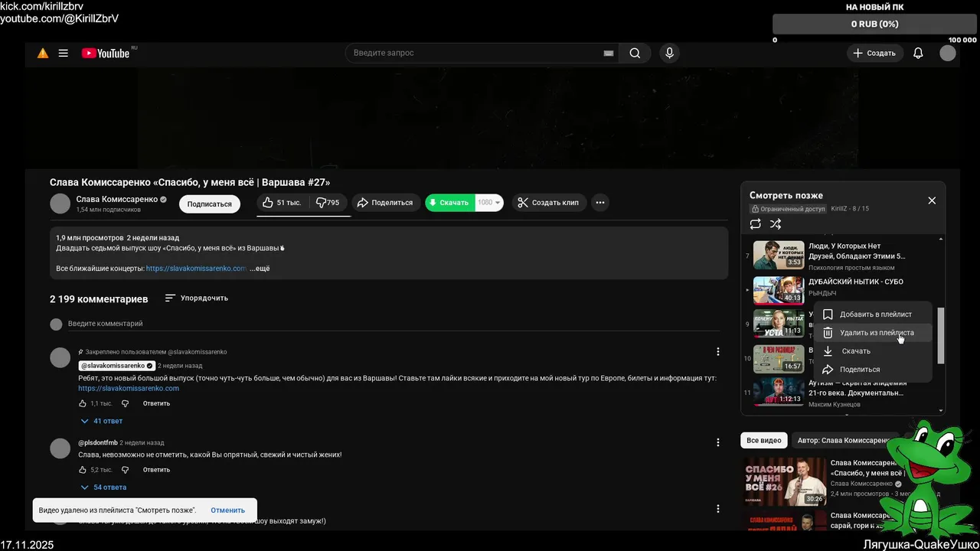Open quality dropdown showing 1080
Image resolution: width=980 pixels, height=551 pixels.
tap(489, 203)
